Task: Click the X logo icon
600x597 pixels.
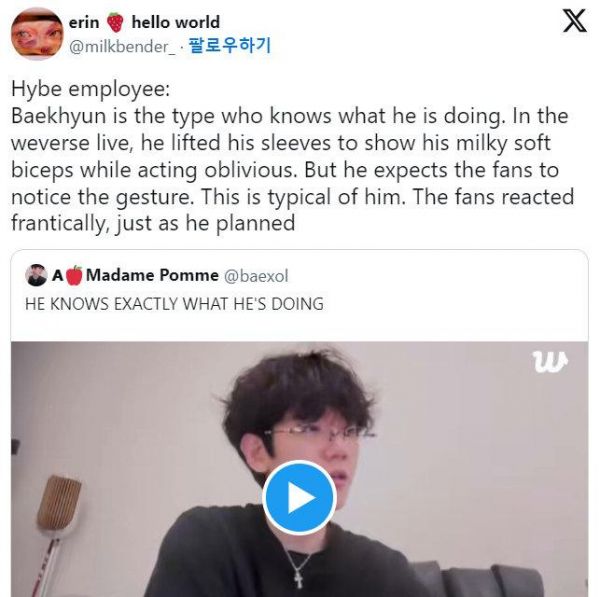Action: (x=574, y=21)
